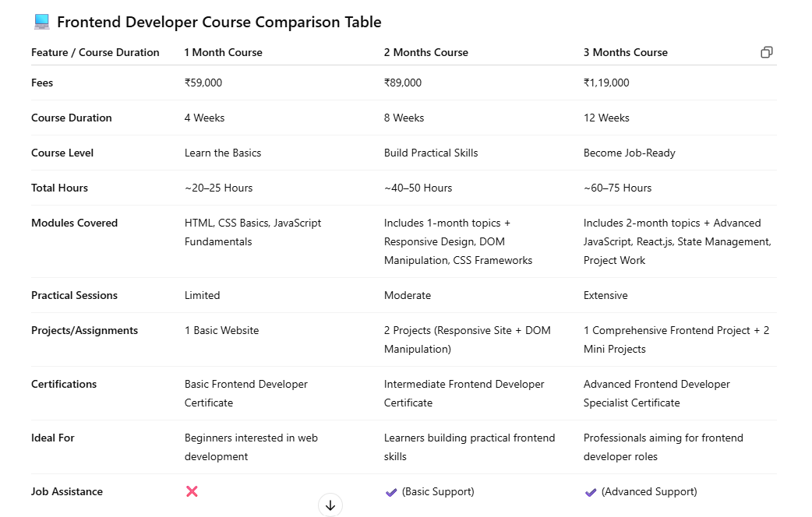The height and width of the screenshot is (517, 812).
Task: Click the Modules Covered row label
Action: pos(74,223)
